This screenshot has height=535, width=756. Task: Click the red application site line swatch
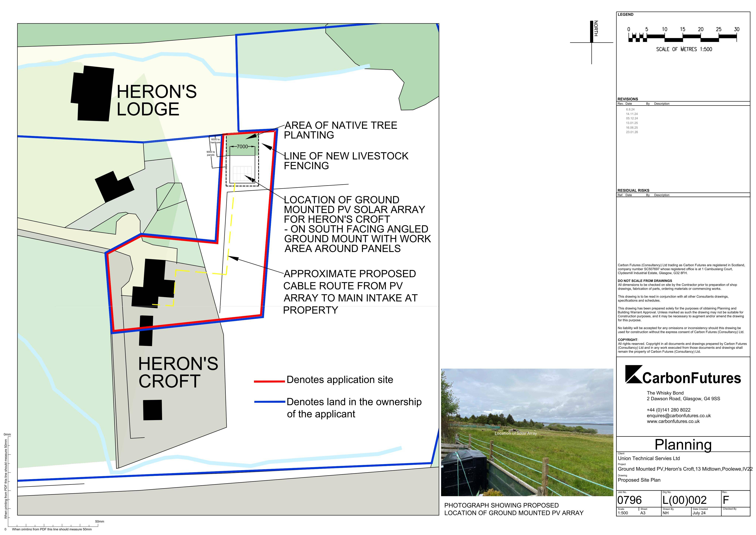[x=269, y=381]
